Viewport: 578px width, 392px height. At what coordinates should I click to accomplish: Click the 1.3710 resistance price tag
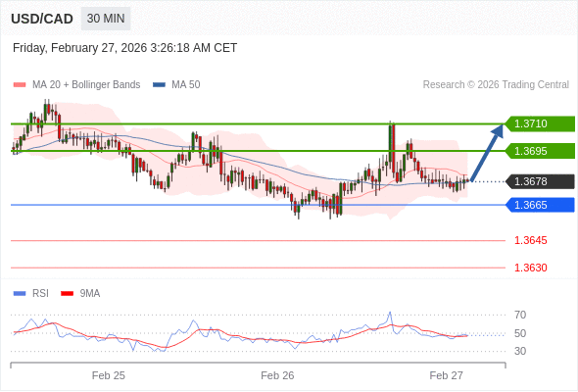540,123
